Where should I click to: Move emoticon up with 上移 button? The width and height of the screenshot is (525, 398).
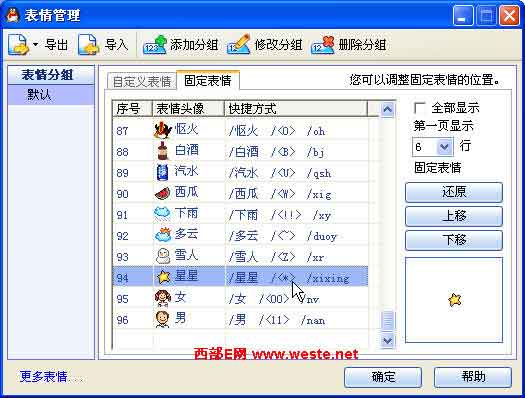click(454, 216)
